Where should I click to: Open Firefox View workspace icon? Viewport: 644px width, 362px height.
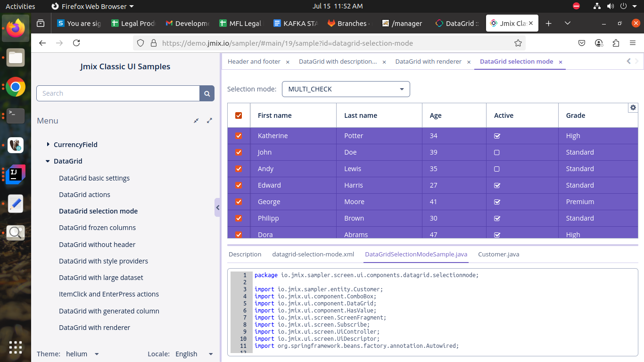click(x=41, y=23)
